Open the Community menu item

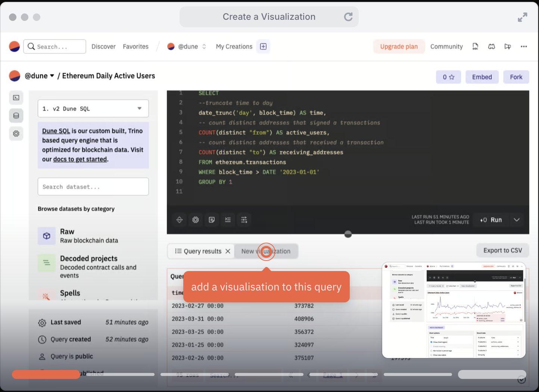click(446, 46)
